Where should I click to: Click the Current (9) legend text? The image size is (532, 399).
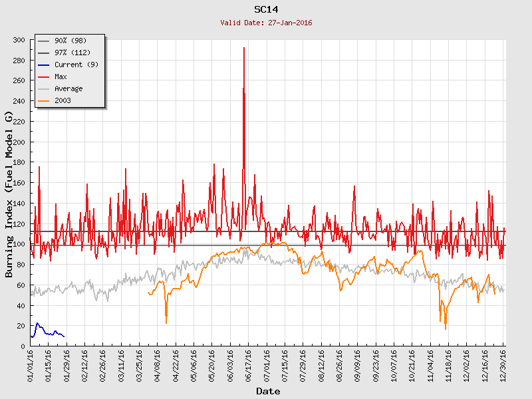tap(76, 65)
